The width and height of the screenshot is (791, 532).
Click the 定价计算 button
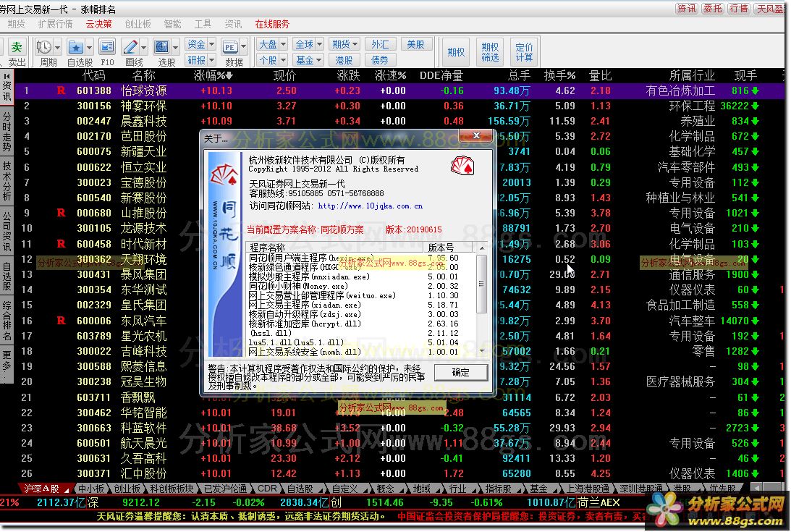coord(524,52)
